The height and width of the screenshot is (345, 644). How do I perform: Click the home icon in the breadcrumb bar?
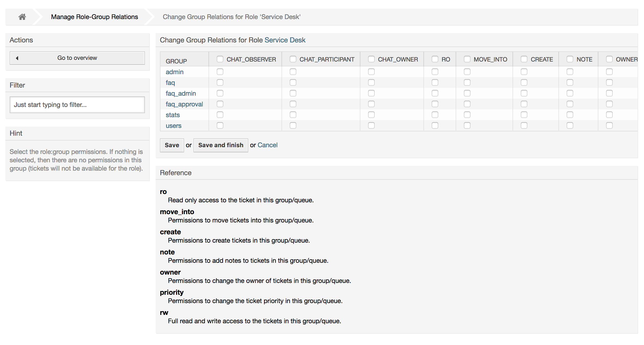tap(22, 17)
